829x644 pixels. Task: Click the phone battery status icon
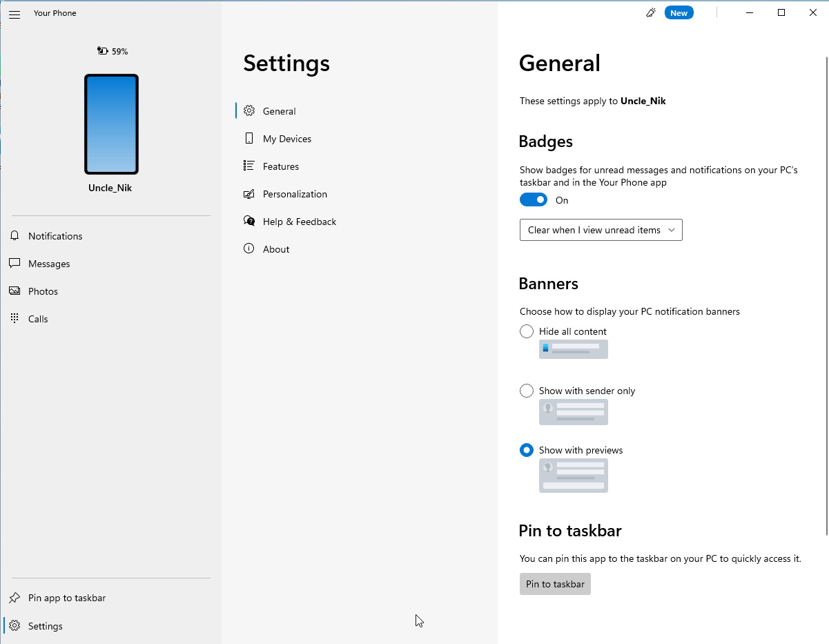(x=103, y=51)
